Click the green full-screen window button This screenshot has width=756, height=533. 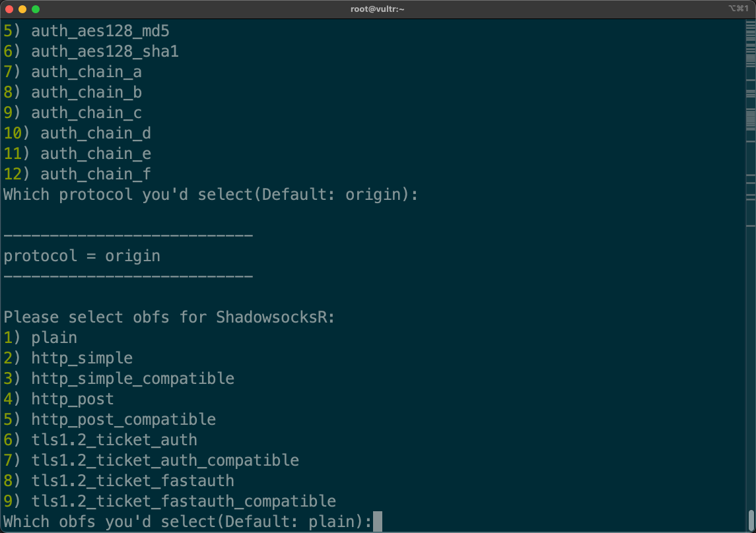(x=36, y=9)
